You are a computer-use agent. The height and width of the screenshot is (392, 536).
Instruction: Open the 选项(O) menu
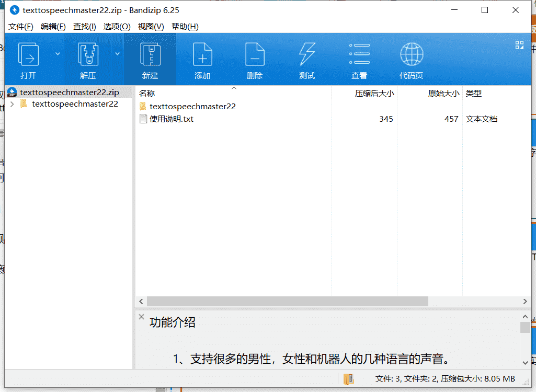pos(117,26)
